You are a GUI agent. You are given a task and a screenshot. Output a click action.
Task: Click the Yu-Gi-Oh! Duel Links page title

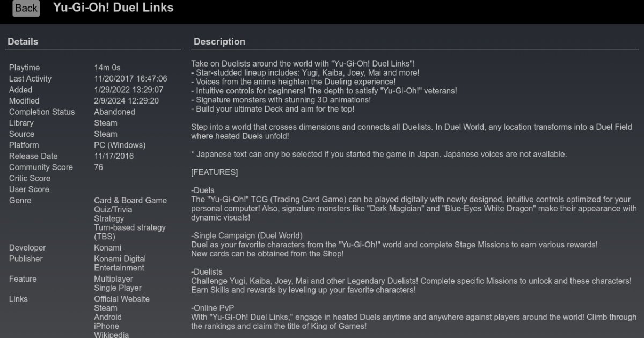coord(113,8)
